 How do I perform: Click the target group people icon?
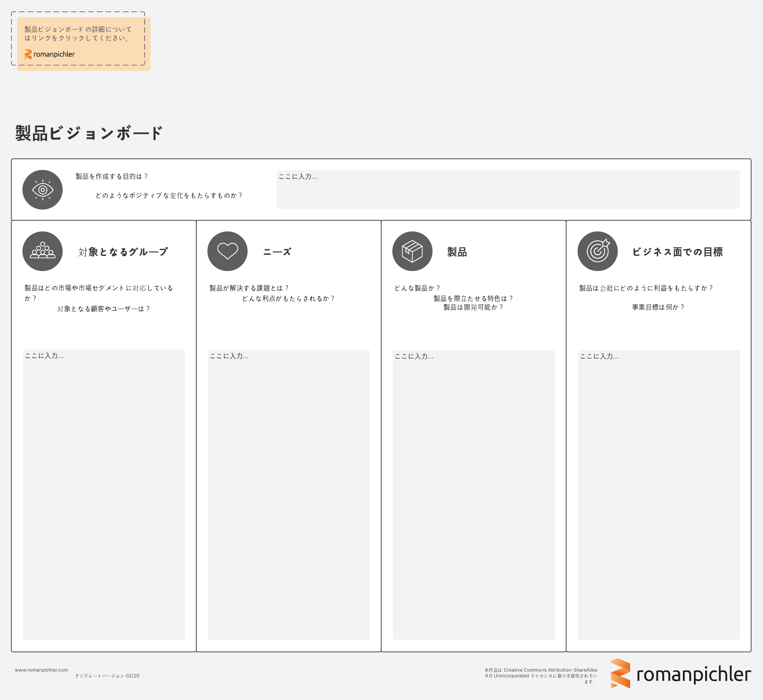42,251
